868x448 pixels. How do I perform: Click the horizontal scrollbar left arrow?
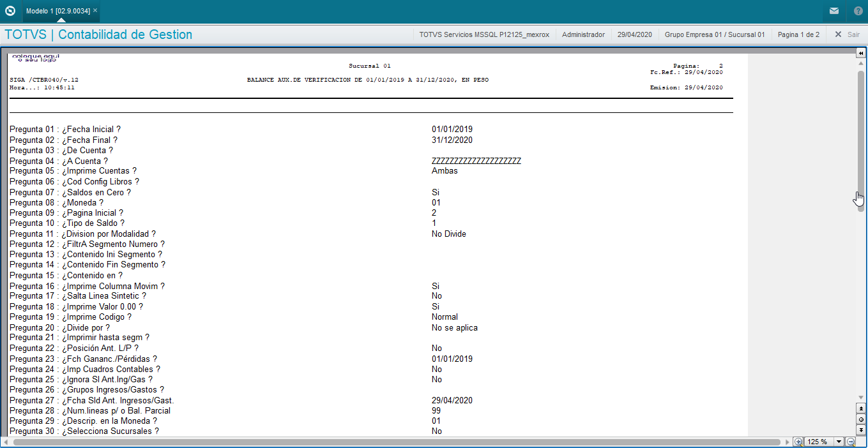6,442
